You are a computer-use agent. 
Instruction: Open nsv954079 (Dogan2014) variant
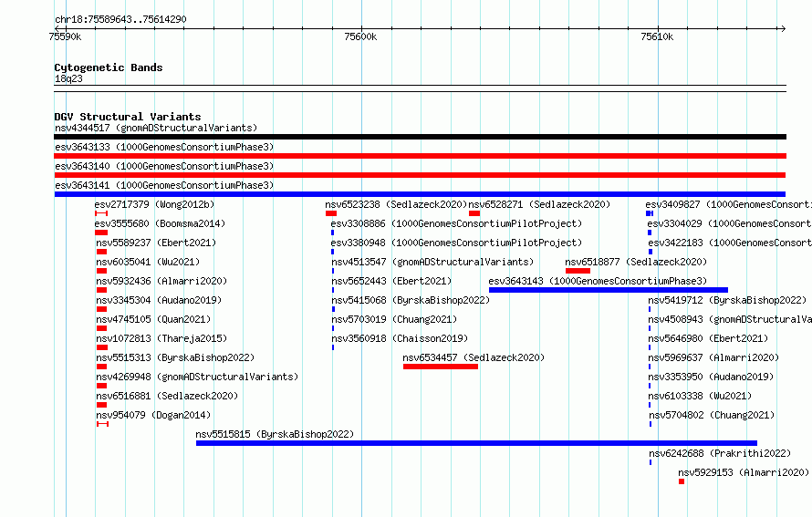coord(153,415)
